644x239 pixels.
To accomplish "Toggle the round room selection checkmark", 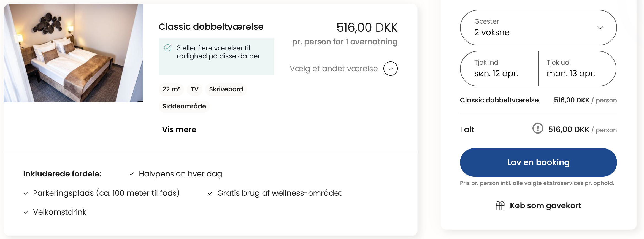I will point(390,69).
